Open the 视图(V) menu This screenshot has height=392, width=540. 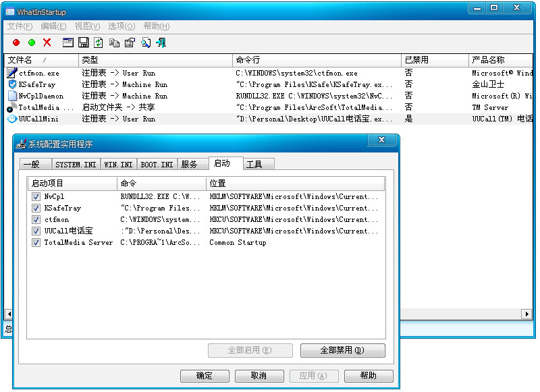tap(87, 26)
